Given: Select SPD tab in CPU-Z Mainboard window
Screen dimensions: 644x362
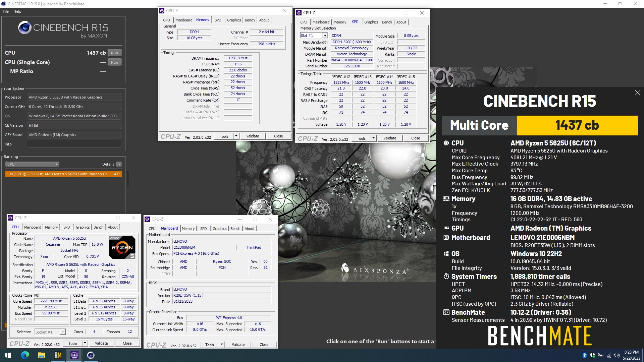Looking at the screenshot, I should coord(203,229).
